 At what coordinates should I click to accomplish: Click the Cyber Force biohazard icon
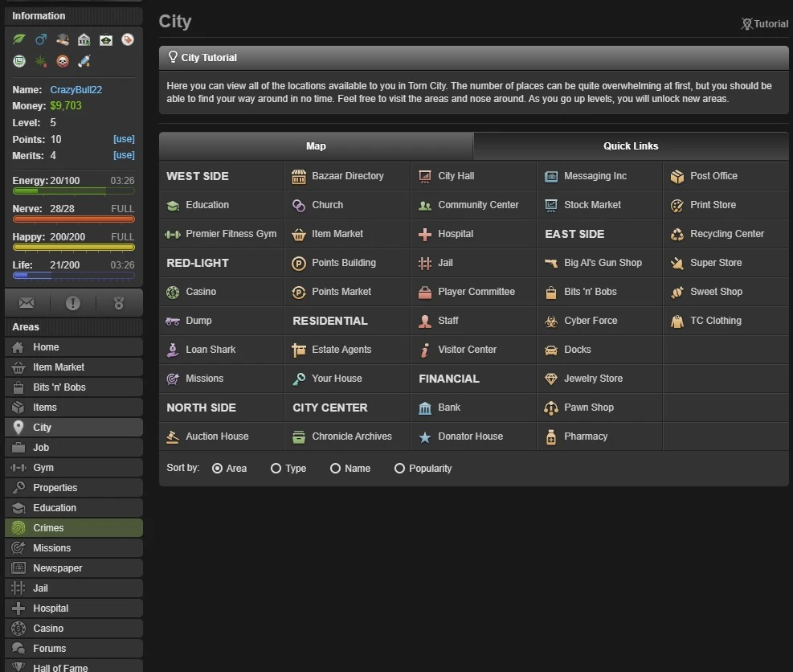(550, 321)
